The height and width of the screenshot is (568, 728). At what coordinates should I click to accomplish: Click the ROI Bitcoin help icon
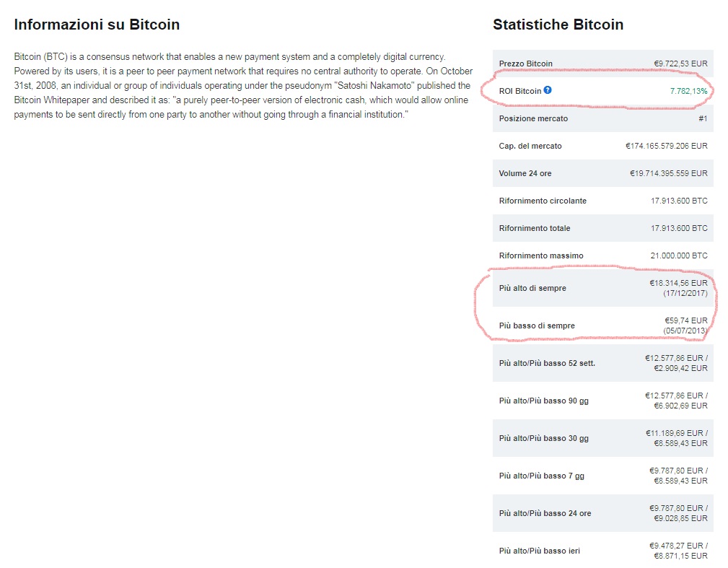(548, 90)
